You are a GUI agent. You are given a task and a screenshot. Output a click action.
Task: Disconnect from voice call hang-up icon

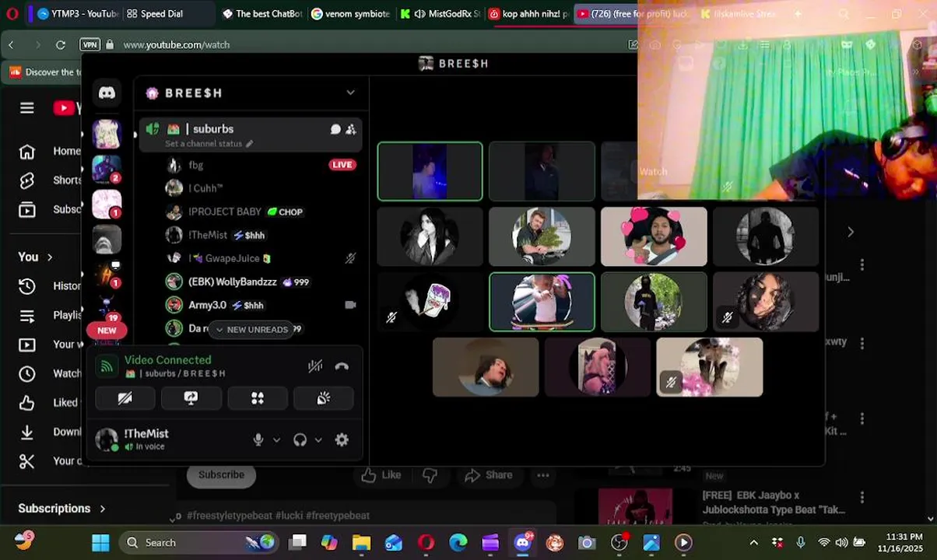click(342, 366)
